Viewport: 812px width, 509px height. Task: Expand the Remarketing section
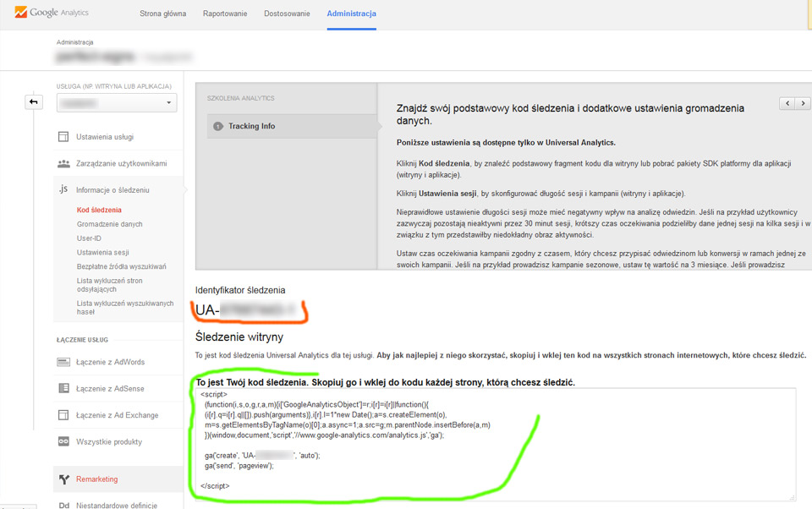coord(96,479)
